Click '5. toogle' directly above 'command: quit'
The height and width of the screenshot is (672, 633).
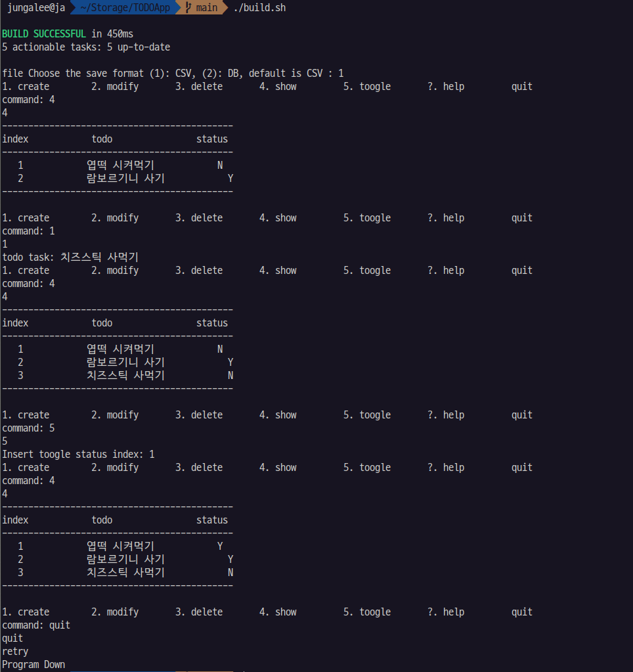coord(367,612)
